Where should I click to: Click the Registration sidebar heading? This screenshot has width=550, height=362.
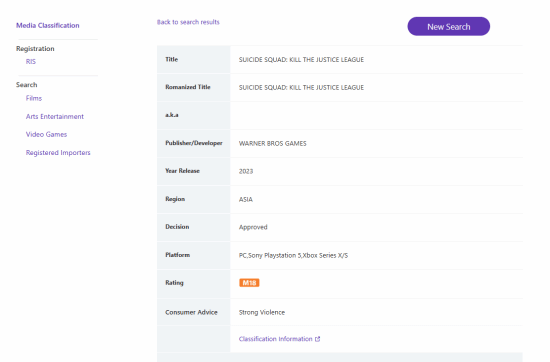pyautogui.click(x=35, y=49)
